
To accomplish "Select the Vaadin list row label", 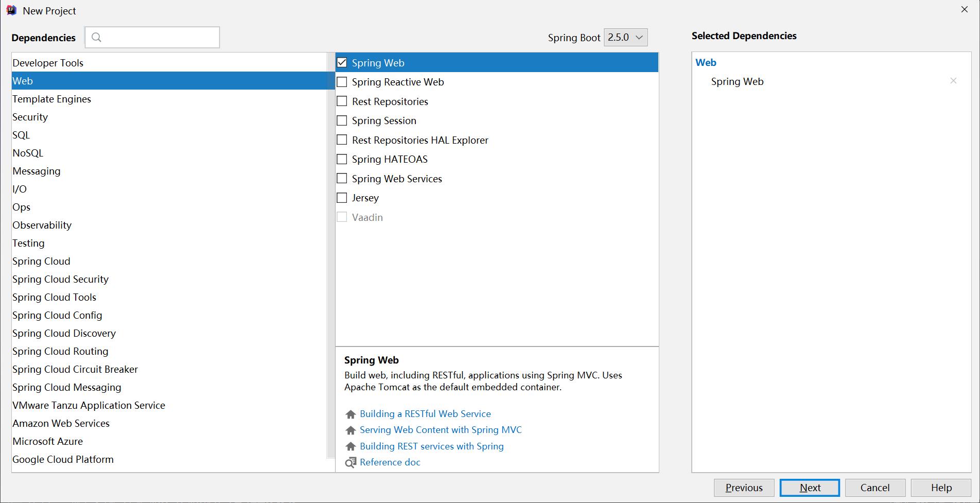I will click(367, 217).
